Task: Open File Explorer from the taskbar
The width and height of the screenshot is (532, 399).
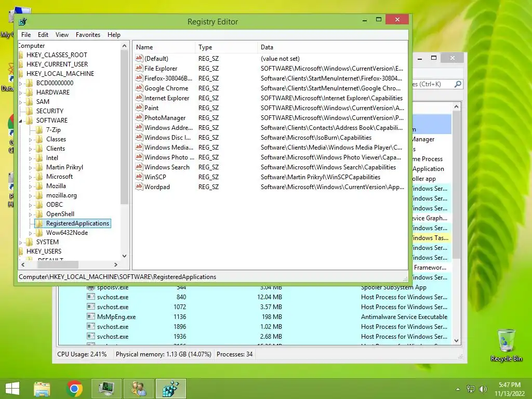Action: [42, 389]
